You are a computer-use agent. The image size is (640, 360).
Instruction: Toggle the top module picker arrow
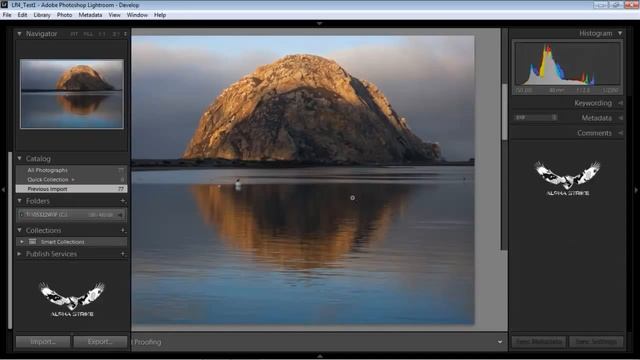(x=320, y=24)
